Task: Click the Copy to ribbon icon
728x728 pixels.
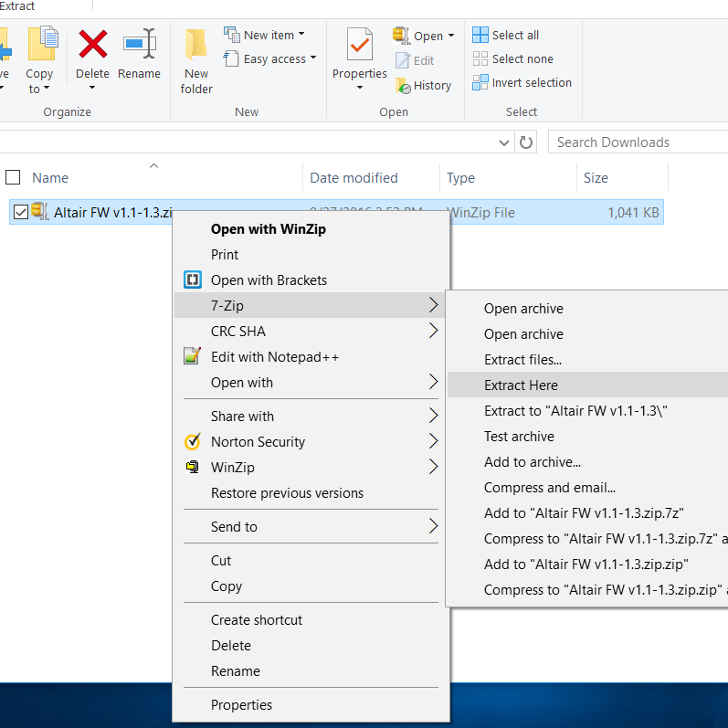Action: [x=43, y=44]
